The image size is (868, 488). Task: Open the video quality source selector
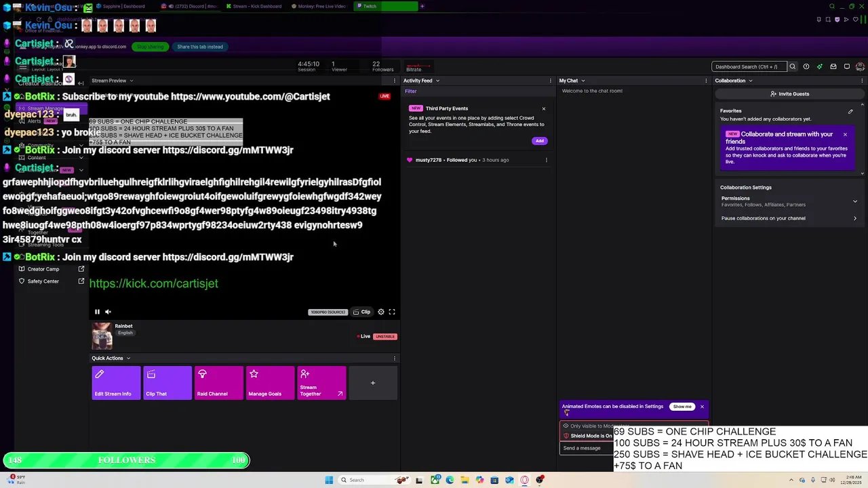point(328,312)
